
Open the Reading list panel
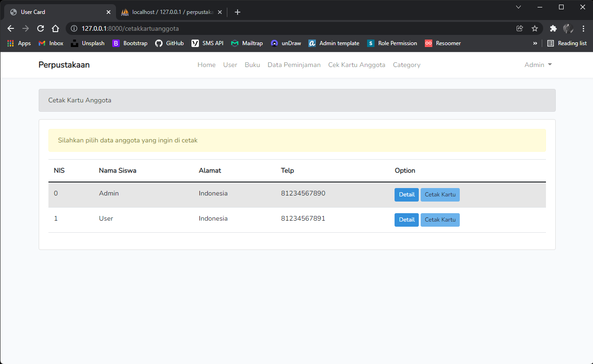point(566,43)
